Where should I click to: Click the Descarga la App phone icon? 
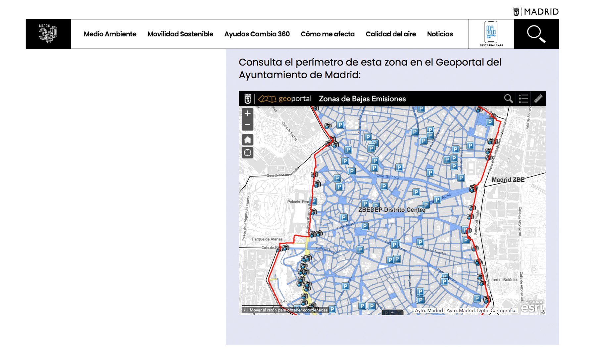[x=491, y=34]
